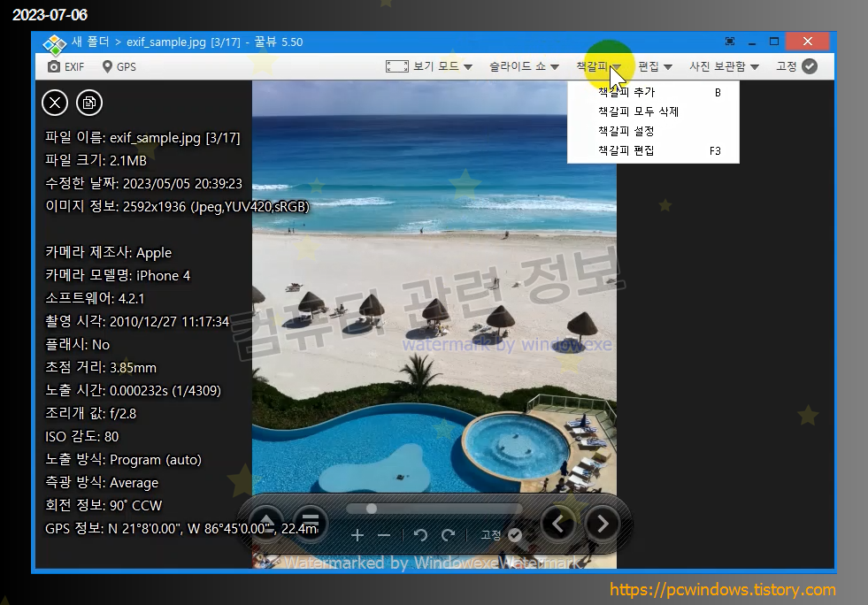Screen dimensions: 868x605
Task: Move the image position slider knob
Action: [372, 508]
